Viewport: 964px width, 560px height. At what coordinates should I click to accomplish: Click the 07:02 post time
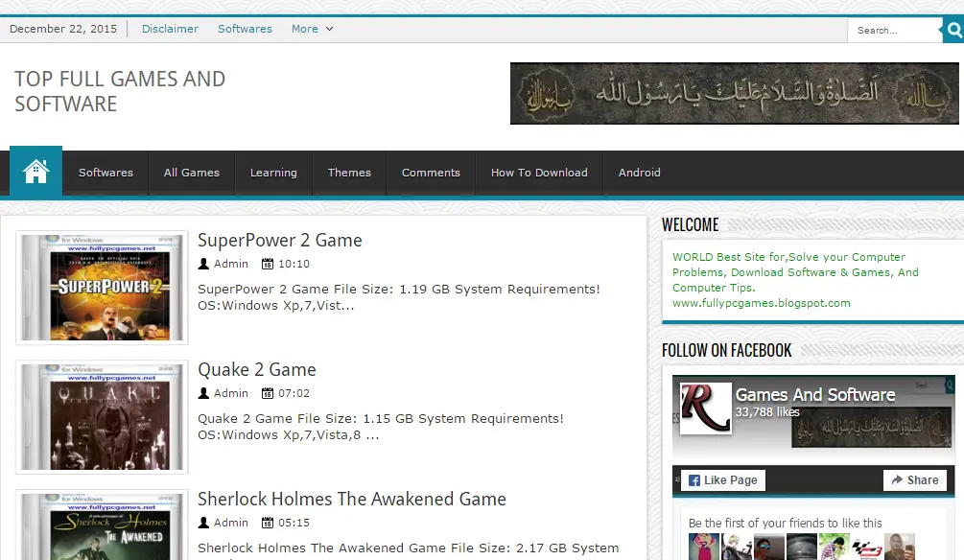click(294, 393)
